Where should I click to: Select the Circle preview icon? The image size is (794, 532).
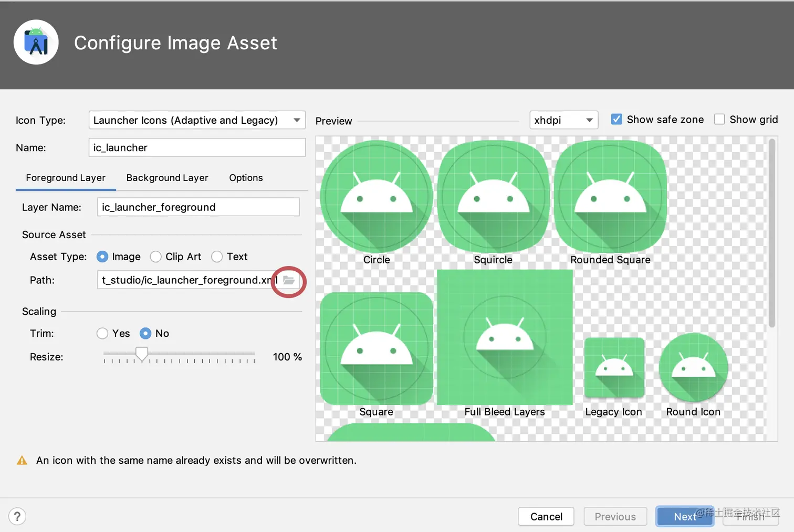pyautogui.click(x=377, y=197)
